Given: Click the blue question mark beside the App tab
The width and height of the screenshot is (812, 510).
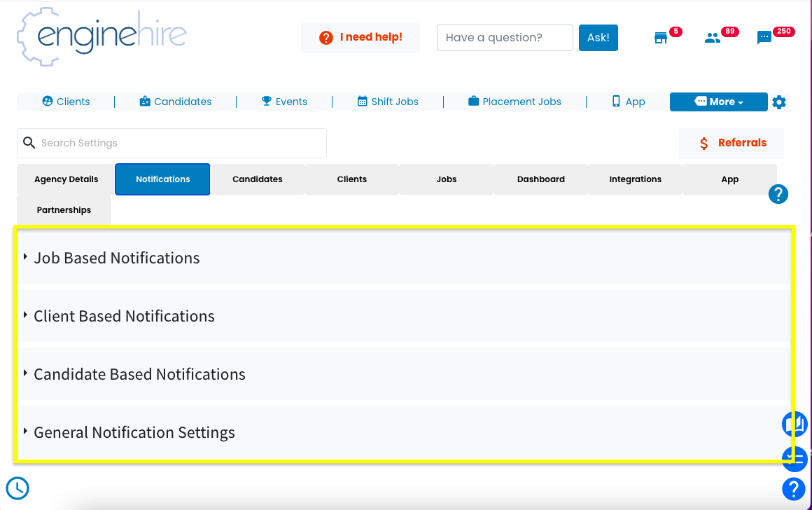Looking at the screenshot, I should pyautogui.click(x=778, y=194).
